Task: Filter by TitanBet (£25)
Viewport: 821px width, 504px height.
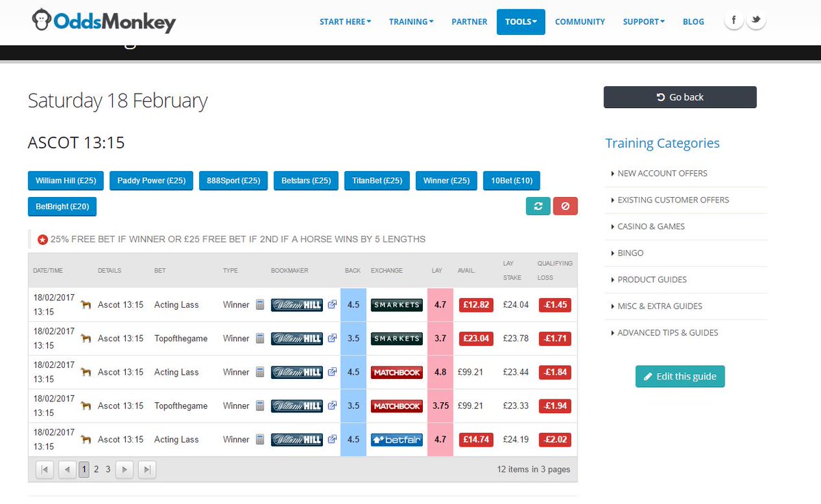Action: 377,181
